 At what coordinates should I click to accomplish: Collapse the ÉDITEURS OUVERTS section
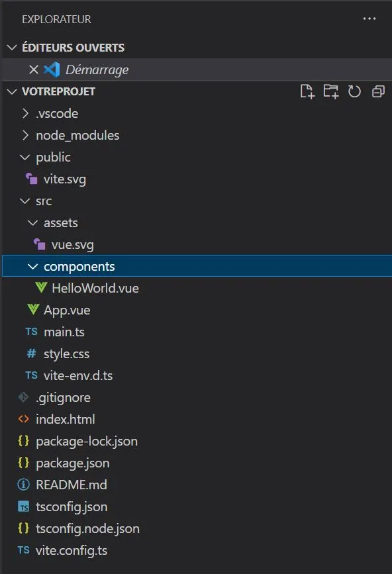pos(12,48)
